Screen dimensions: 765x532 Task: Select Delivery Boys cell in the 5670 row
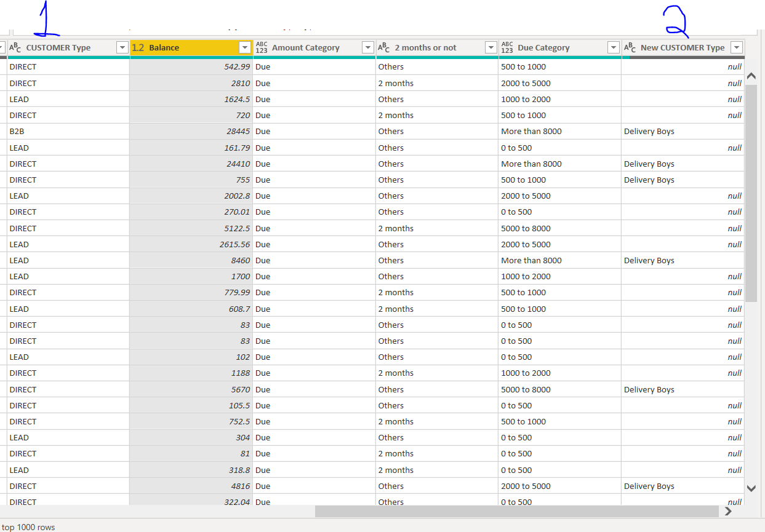pos(683,389)
